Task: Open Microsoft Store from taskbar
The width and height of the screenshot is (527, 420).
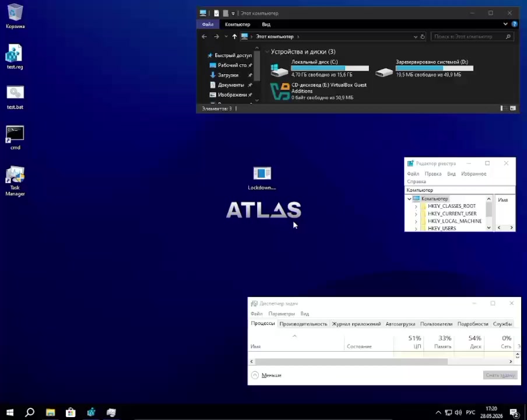Action: [71, 412]
